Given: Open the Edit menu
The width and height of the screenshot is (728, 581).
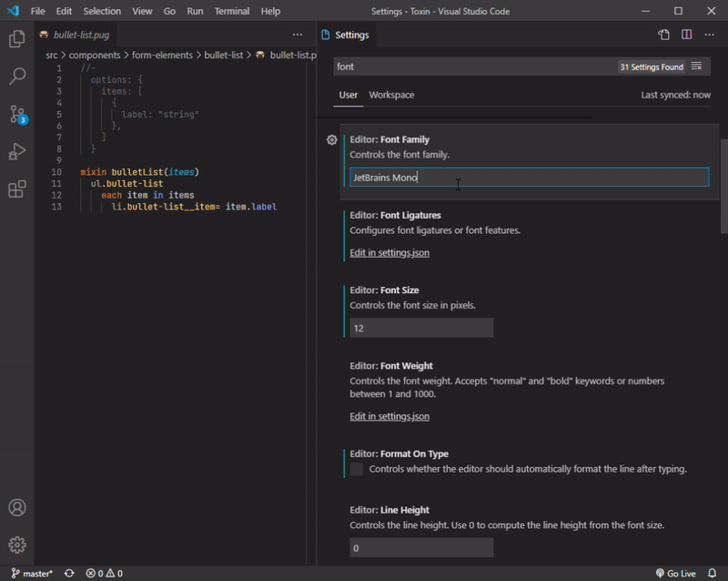Looking at the screenshot, I should click(x=64, y=11).
